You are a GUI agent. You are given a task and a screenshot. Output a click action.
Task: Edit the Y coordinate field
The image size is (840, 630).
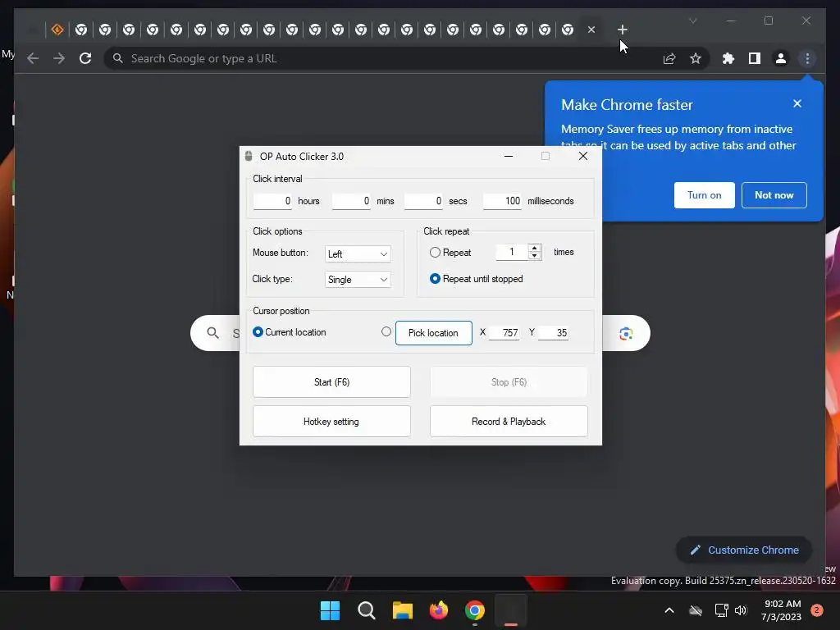tap(553, 333)
